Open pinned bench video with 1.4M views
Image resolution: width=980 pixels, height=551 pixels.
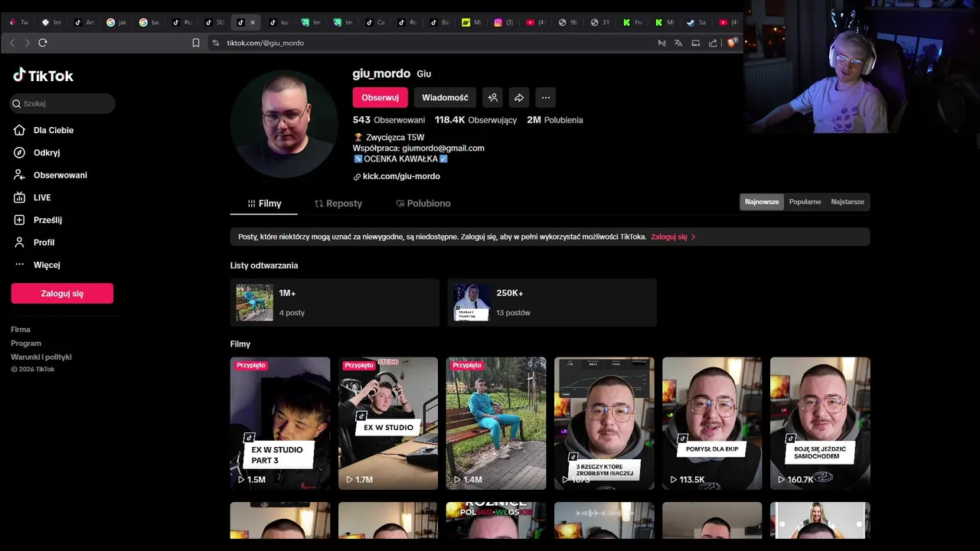[x=496, y=423]
